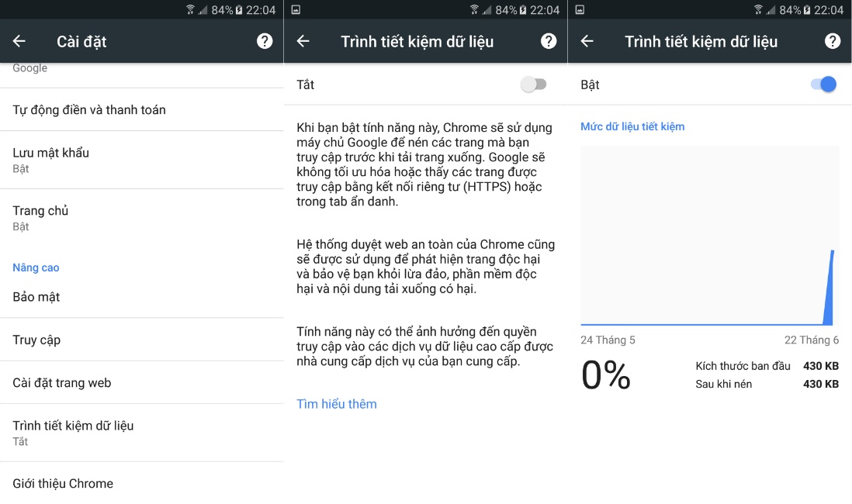This screenshot has width=852, height=504.
Task: Tap the back arrow on the Cài đặt screen
Action: click(19, 41)
